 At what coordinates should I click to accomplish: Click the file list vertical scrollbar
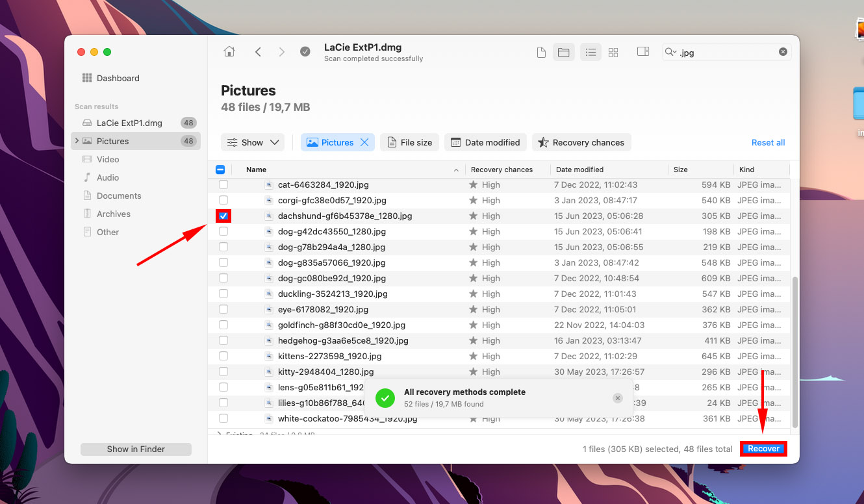pos(795,351)
